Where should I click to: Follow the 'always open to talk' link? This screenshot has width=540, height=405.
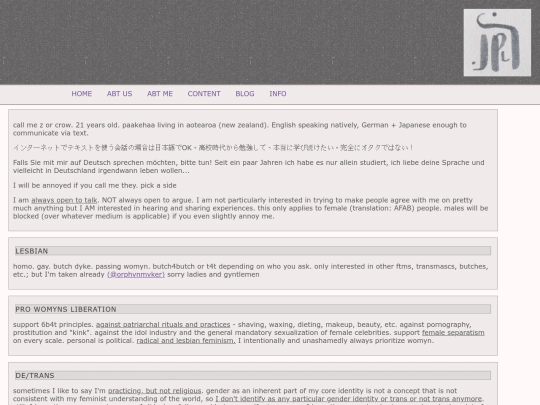[64, 200]
